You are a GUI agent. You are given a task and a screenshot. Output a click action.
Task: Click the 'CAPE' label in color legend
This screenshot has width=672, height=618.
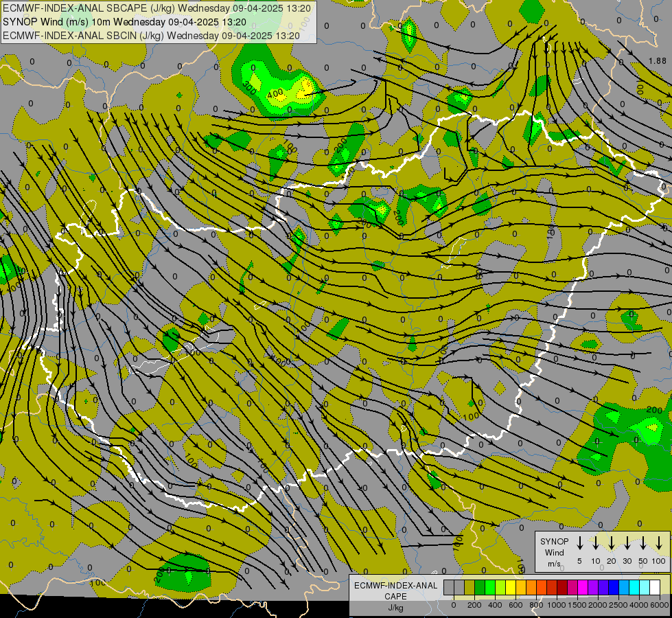pyautogui.click(x=395, y=597)
